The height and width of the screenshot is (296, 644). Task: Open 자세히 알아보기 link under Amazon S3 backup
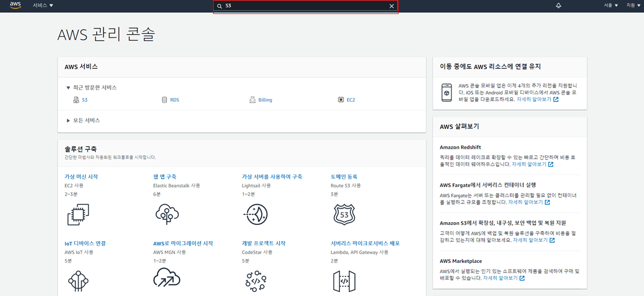[x=534, y=240]
